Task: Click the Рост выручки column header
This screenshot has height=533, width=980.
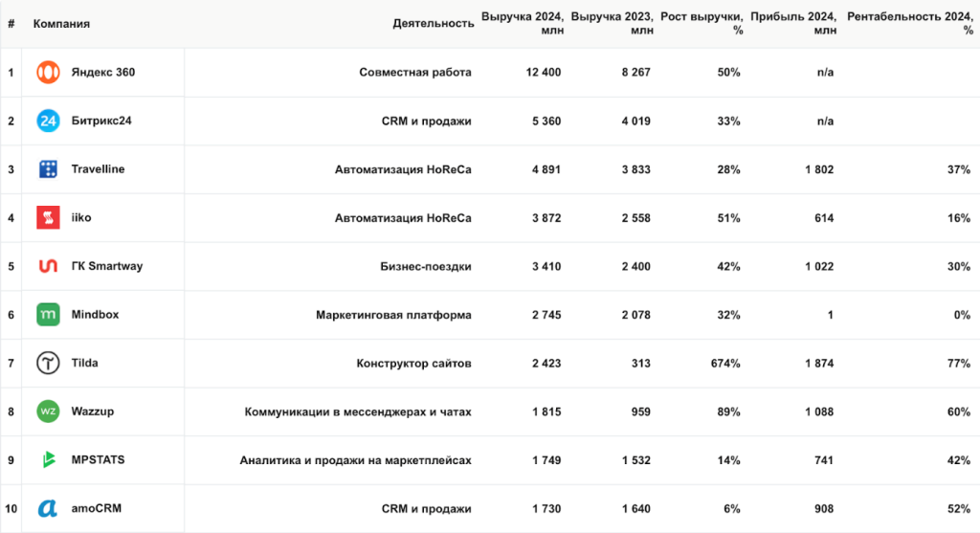Action: click(x=702, y=24)
